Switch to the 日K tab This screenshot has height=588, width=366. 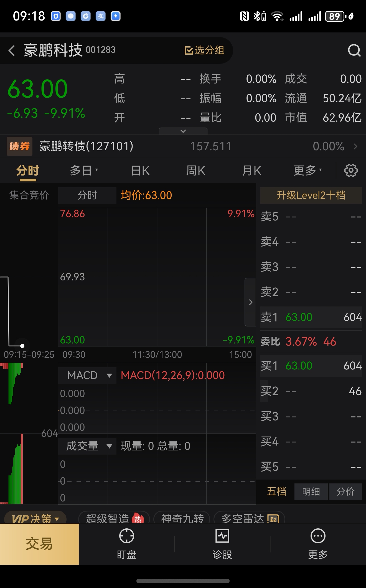[x=140, y=170]
